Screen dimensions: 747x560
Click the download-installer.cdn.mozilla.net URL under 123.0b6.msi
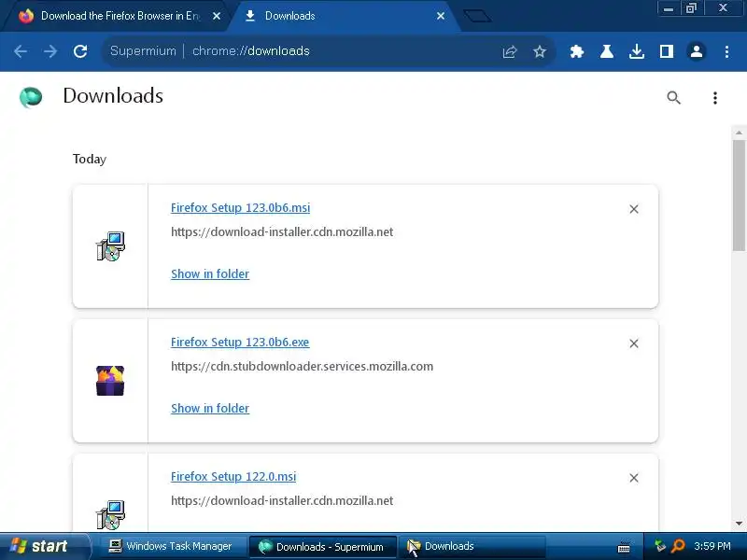click(x=282, y=231)
